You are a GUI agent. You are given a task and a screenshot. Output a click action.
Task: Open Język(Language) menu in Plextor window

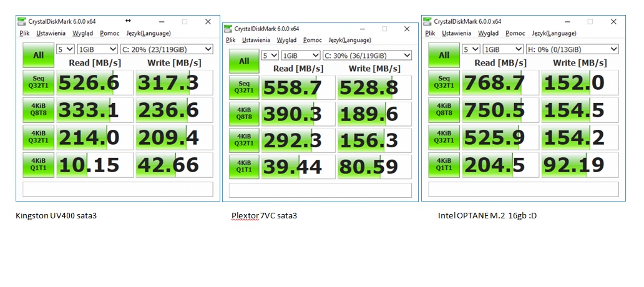[x=349, y=40]
